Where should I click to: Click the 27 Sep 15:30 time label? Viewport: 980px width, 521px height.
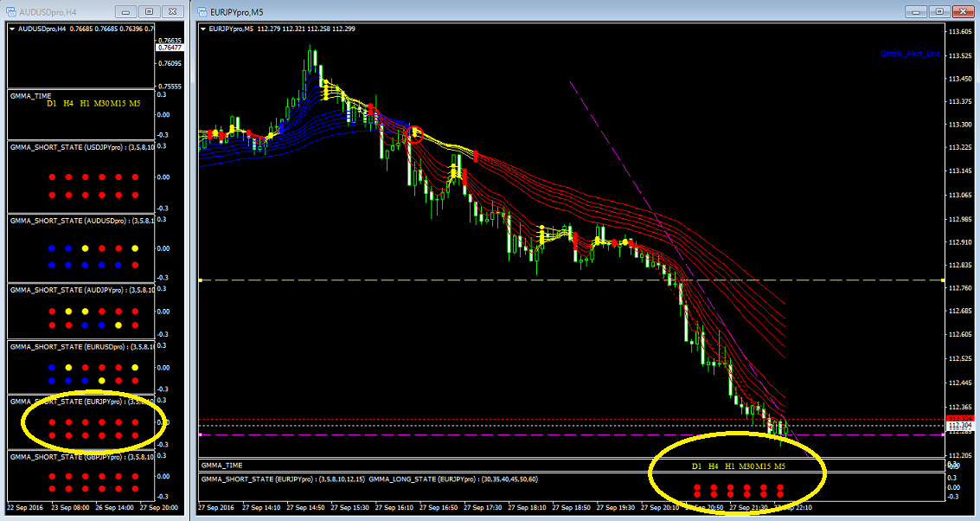click(x=350, y=508)
